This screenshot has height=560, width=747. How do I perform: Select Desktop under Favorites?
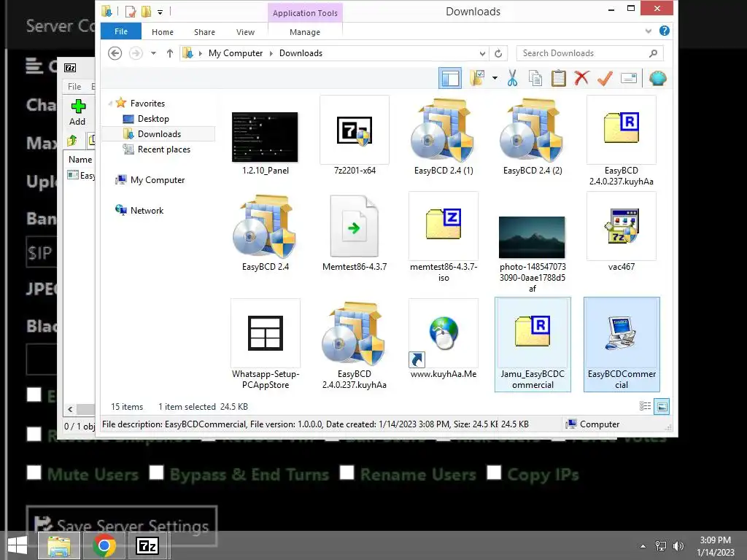pos(153,119)
